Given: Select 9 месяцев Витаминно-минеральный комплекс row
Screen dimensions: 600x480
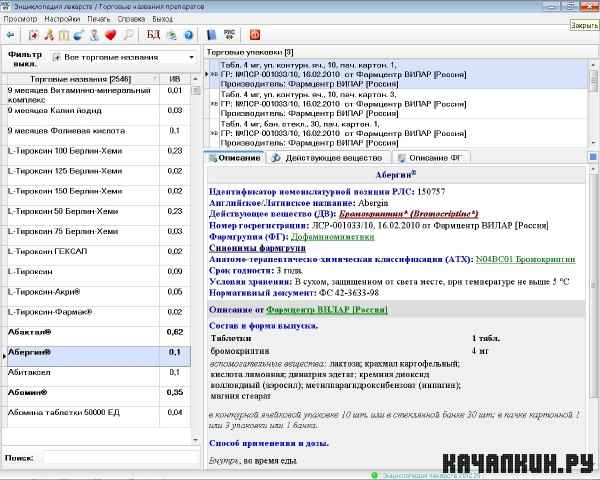Looking at the screenshot, I should [x=98, y=95].
